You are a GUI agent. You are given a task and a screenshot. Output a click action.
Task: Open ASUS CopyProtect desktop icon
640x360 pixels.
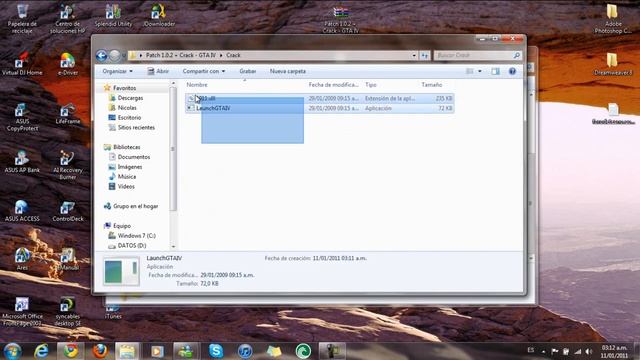point(22,117)
